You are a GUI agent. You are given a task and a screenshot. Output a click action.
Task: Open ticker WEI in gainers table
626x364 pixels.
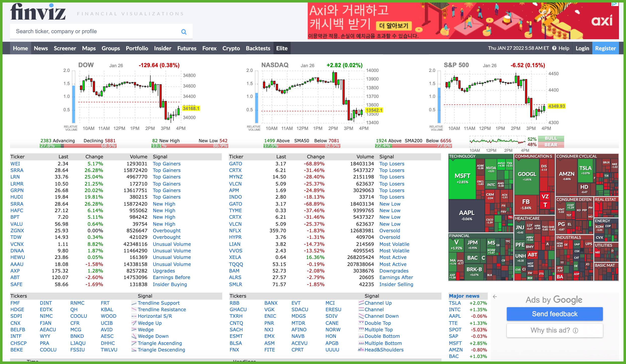15,164
